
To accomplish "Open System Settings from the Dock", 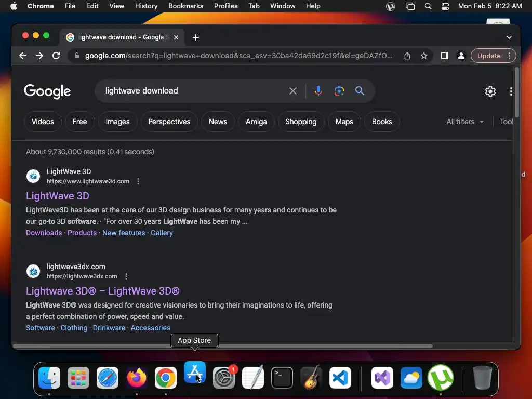I will point(224,378).
